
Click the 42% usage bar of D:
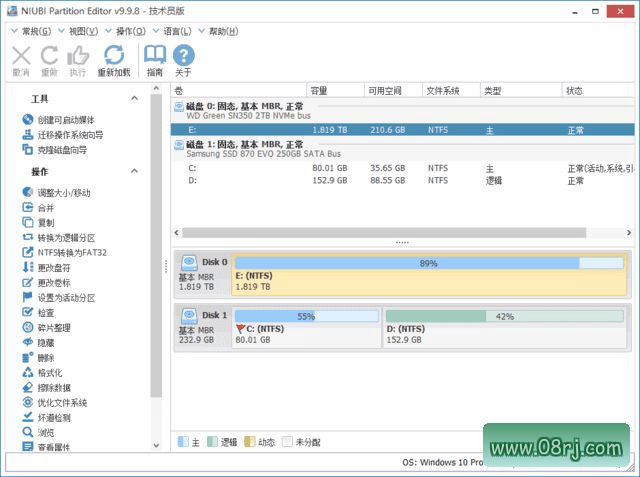pyautogui.click(x=504, y=316)
